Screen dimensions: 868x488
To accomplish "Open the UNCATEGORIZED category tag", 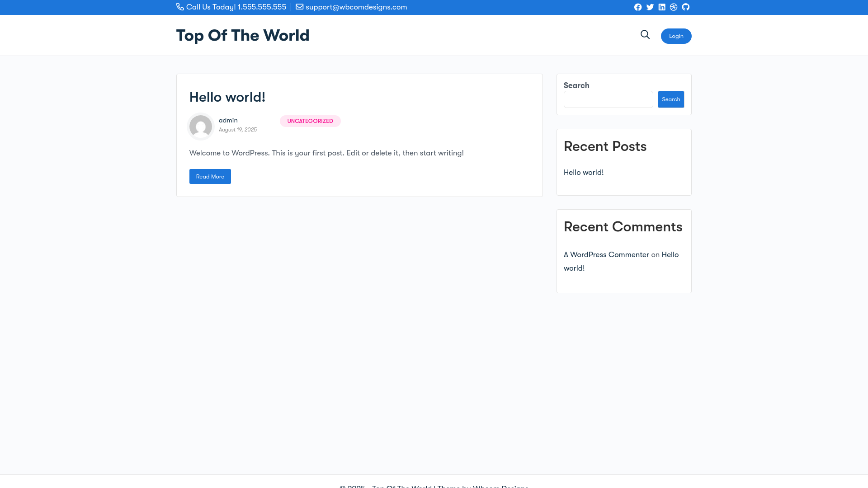I will pyautogui.click(x=310, y=121).
